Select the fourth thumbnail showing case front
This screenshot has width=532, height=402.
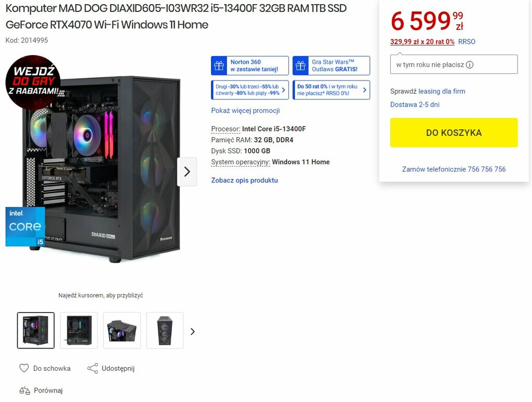coord(165,330)
